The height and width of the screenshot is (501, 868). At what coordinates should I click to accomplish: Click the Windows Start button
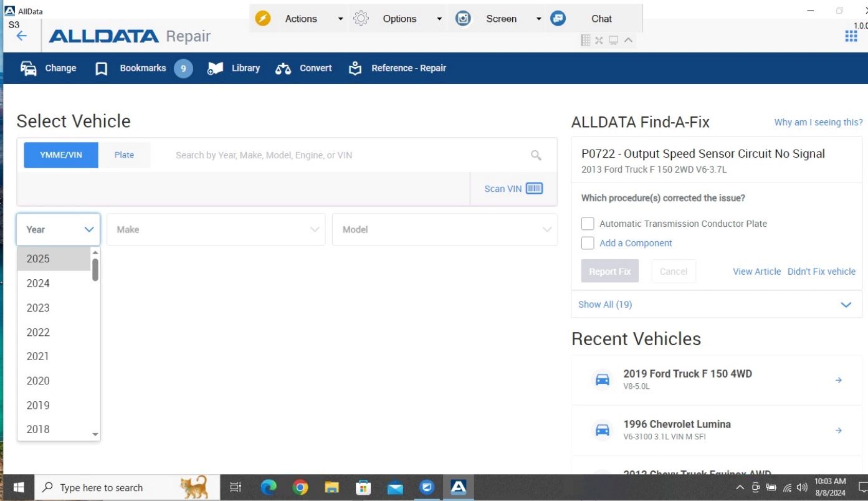click(18, 488)
